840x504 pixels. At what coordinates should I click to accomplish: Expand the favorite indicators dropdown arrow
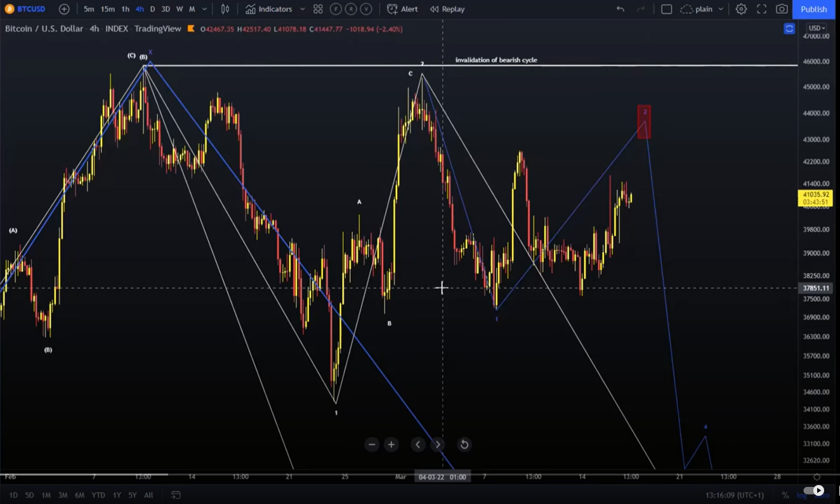[302, 9]
